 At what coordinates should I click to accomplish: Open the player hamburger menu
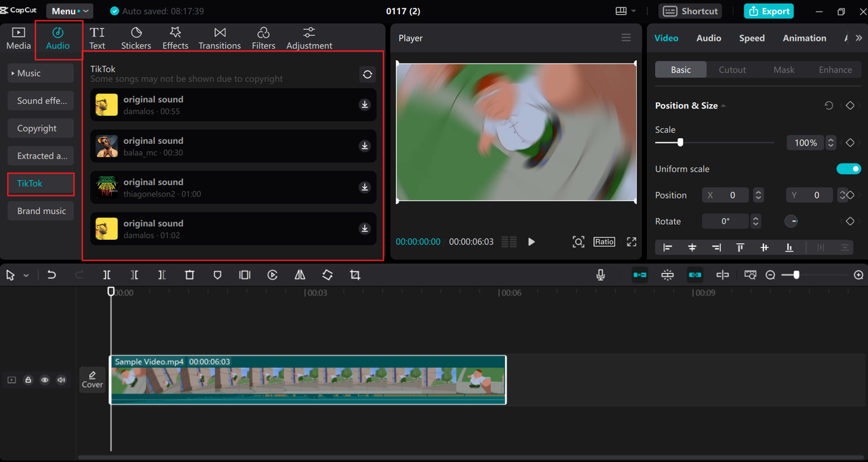(x=626, y=38)
